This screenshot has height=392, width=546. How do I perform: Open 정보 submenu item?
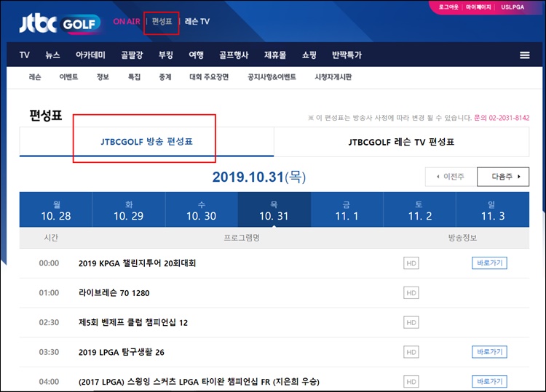(x=103, y=77)
